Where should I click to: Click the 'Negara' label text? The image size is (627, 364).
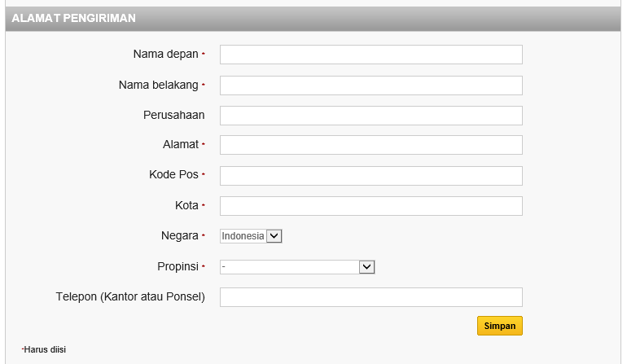(x=179, y=236)
